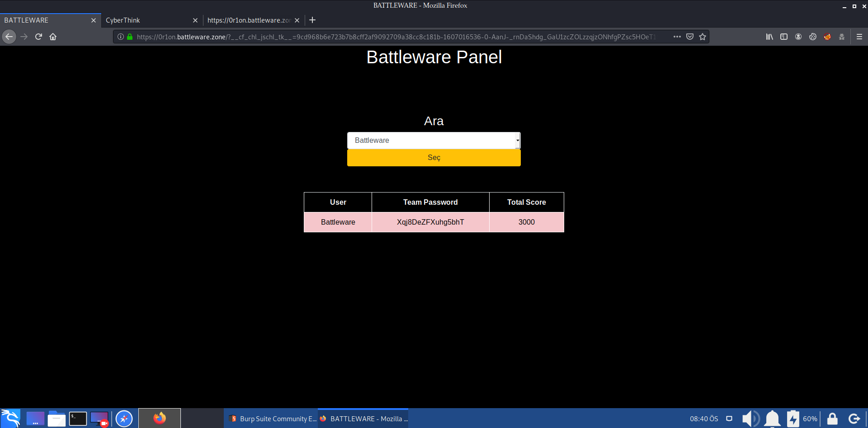
Task: Open the page actions three-dot menu
Action: [x=677, y=37]
